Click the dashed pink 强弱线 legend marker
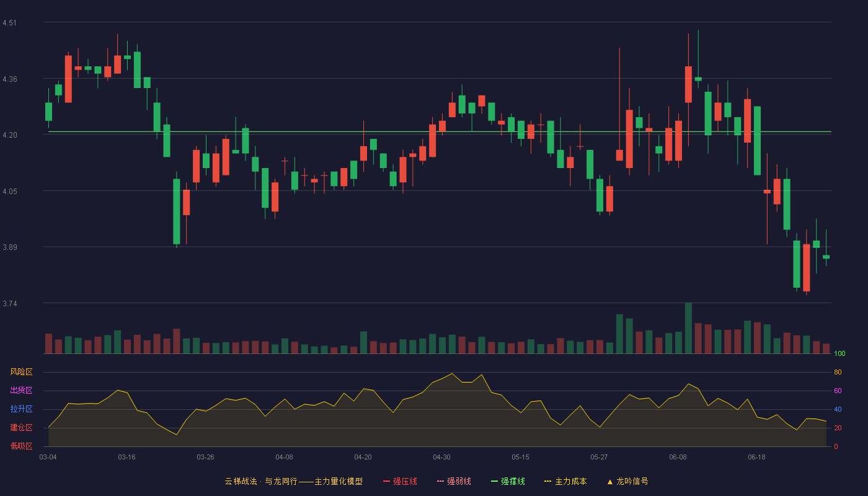 [440, 482]
